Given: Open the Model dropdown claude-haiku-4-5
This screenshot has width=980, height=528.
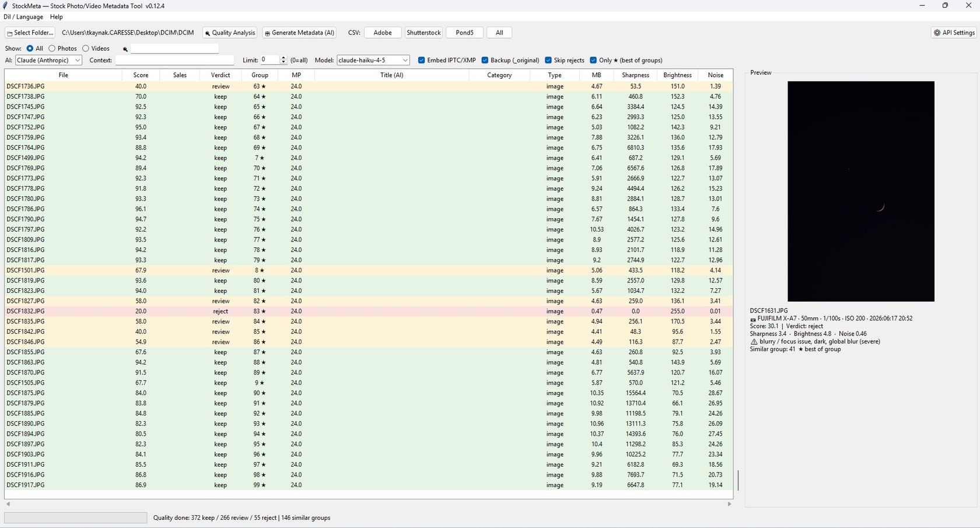Looking at the screenshot, I should [x=373, y=60].
